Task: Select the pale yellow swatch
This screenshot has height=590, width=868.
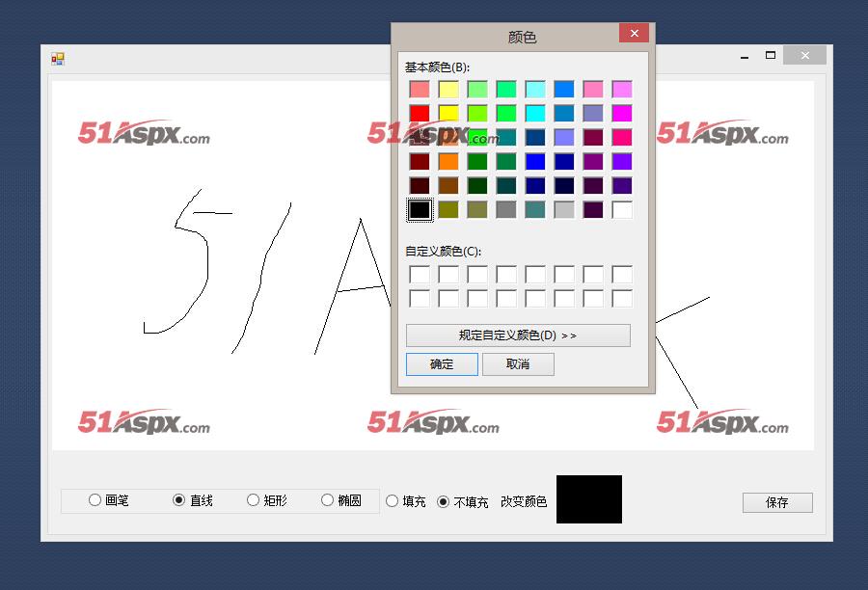Action: pyautogui.click(x=448, y=89)
